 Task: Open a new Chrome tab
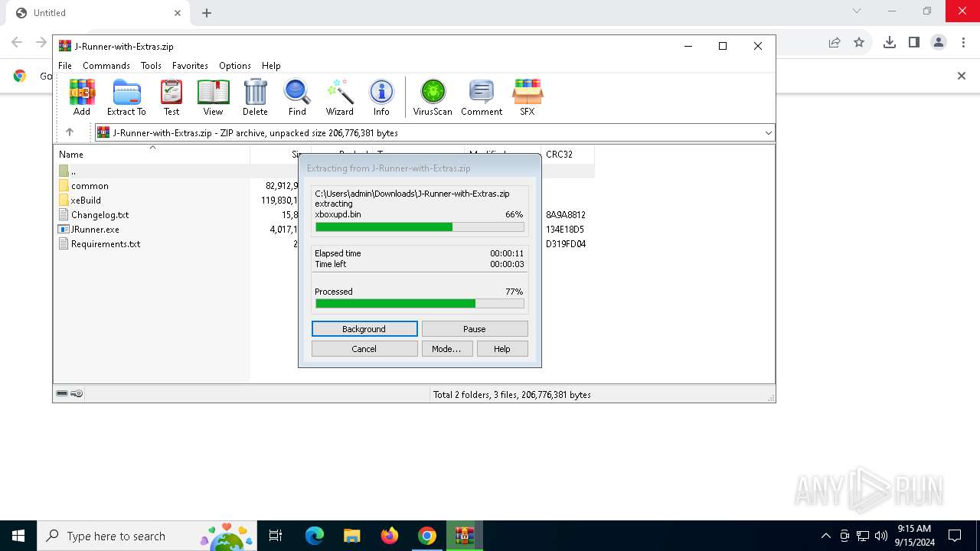(x=207, y=13)
